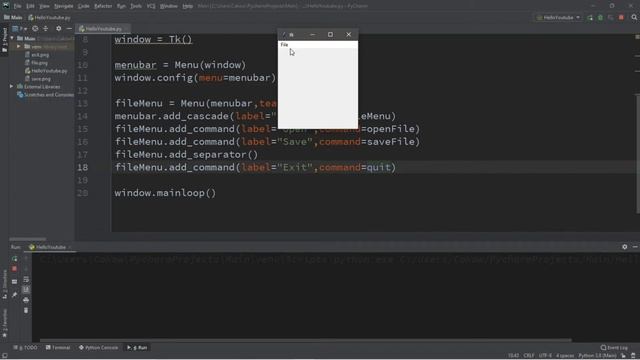The width and height of the screenshot is (640, 360).
Task: Click the locate/scroll-from-source target icon
Action: click(x=35, y=29)
